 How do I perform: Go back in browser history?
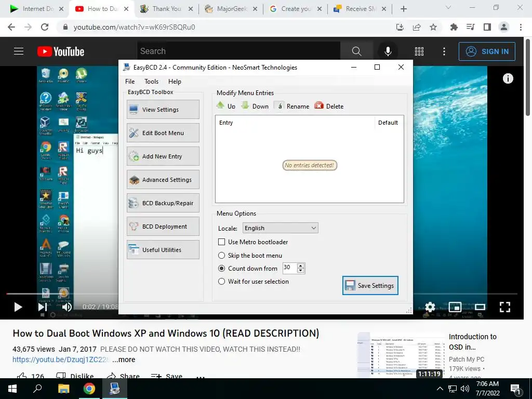(x=11, y=27)
